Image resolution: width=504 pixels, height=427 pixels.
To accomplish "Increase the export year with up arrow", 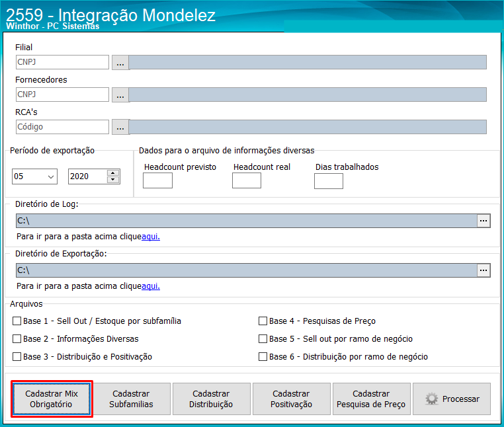I will [113, 173].
